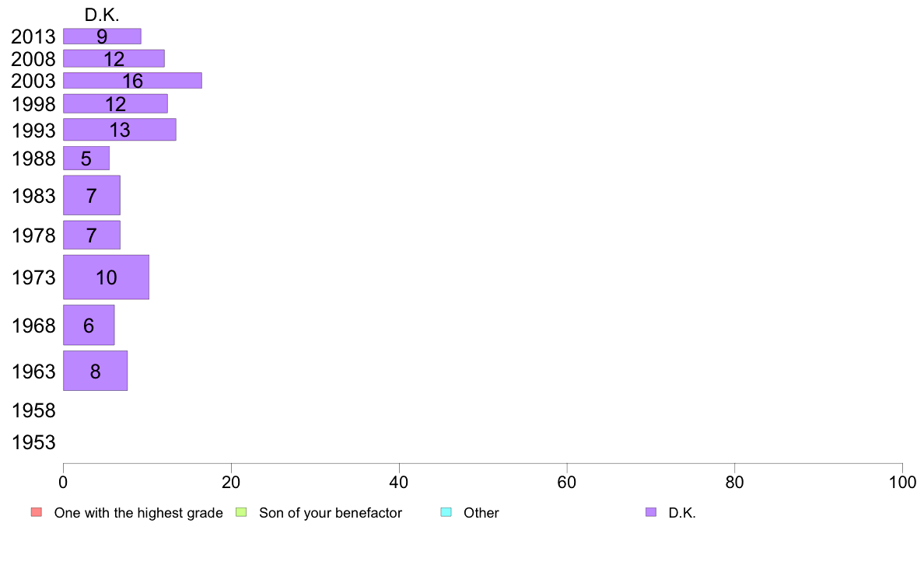
Task: Select the 1988 bar showing 5
Action: click(x=86, y=158)
